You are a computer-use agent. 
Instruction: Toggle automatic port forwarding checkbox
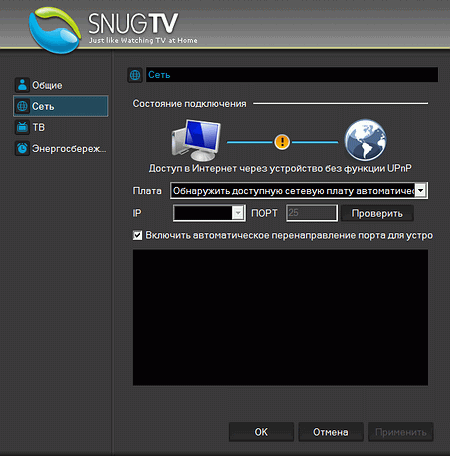click(x=137, y=235)
